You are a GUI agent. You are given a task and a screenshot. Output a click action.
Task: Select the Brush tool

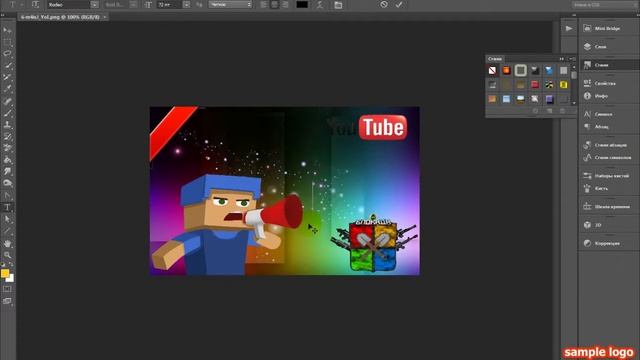tap(7, 113)
